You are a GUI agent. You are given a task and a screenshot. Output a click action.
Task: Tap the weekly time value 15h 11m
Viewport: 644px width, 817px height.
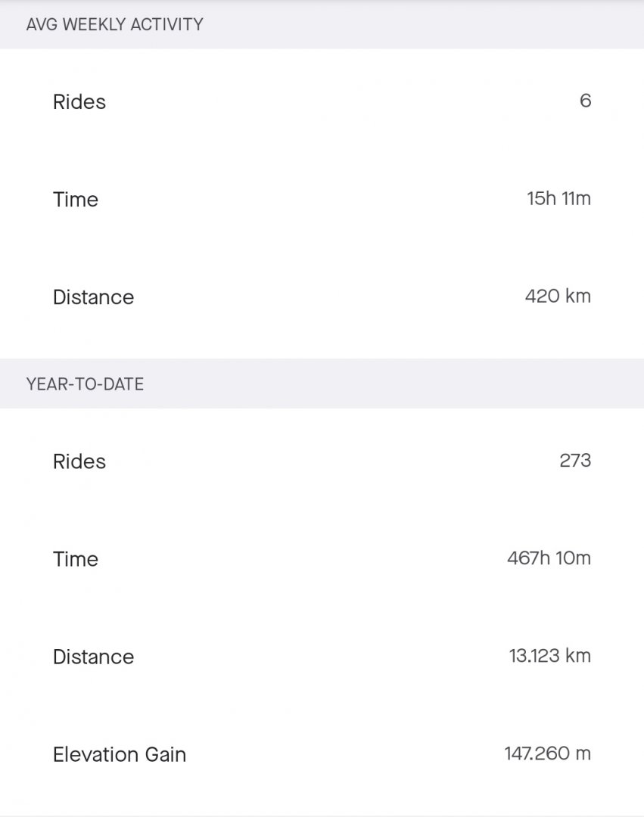pyautogui.click(x=558, y=199)
